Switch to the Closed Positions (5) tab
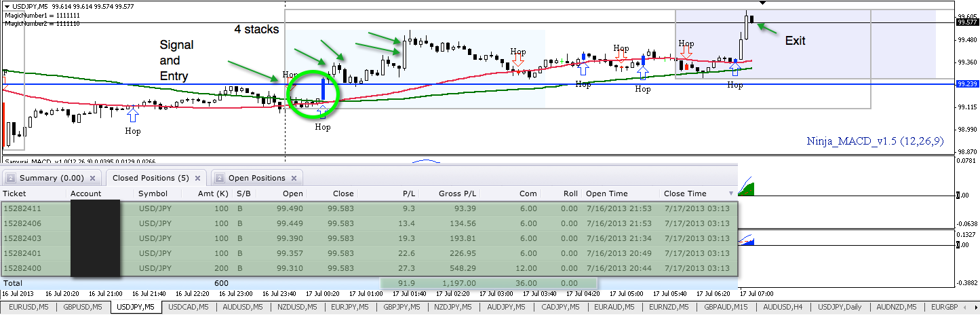The width and height of the screenshot is (980, 315). pyautogui.click(x=155, y=178)
